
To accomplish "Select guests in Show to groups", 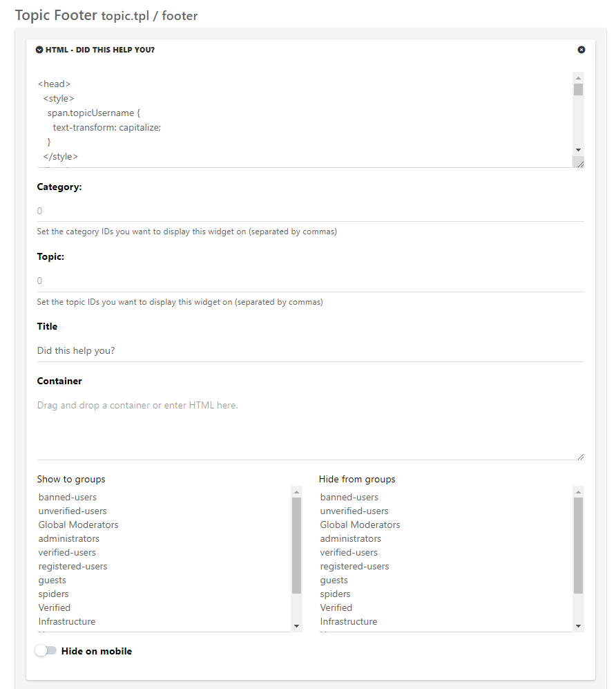I will 52,580.
